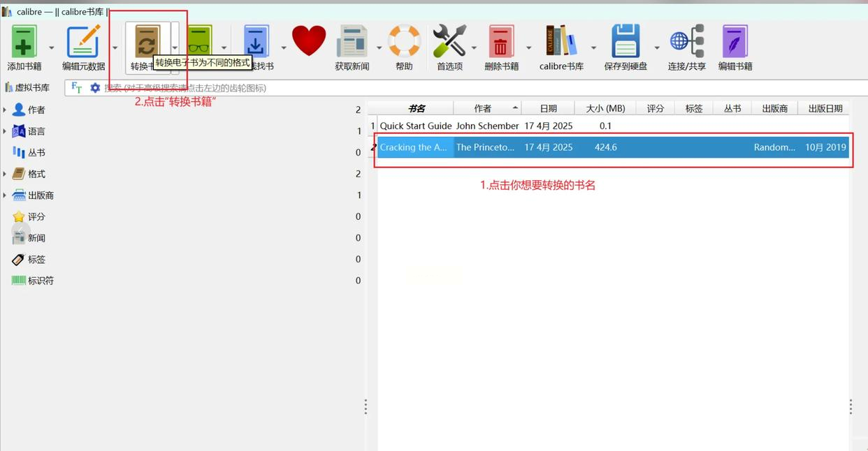Open View book dropdown arrow
868x451 pixels.
point(224,48)
